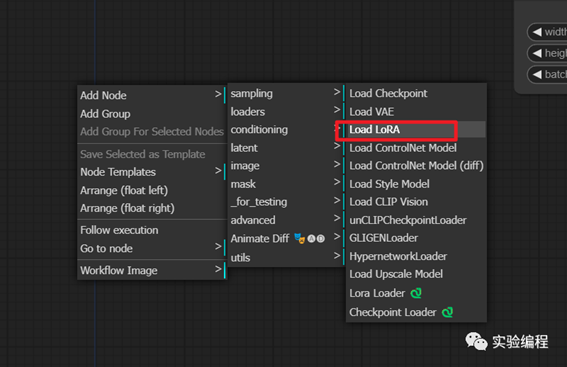
Task: Open the Workflow Image submenu
Action: (152, 270)
